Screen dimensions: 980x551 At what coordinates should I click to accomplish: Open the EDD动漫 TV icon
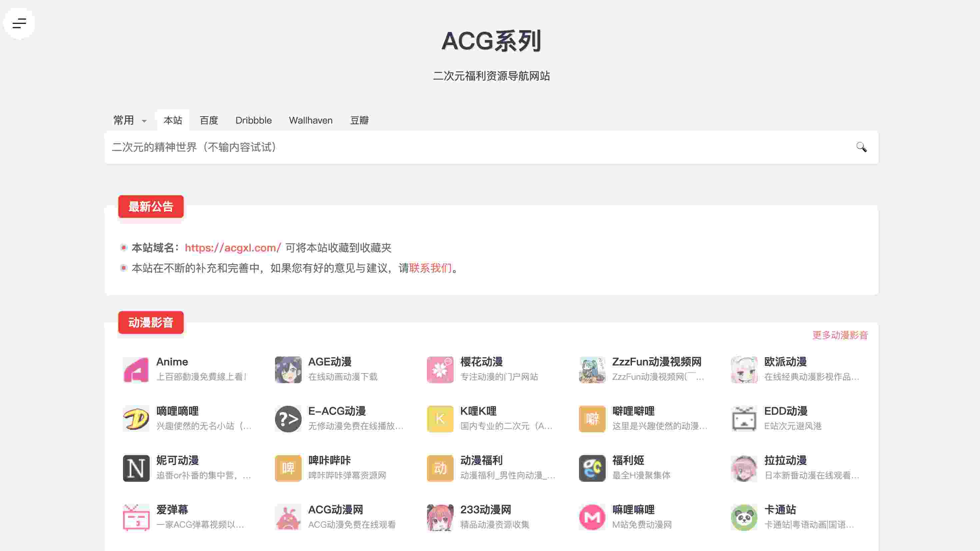click(x=744, y=419)
